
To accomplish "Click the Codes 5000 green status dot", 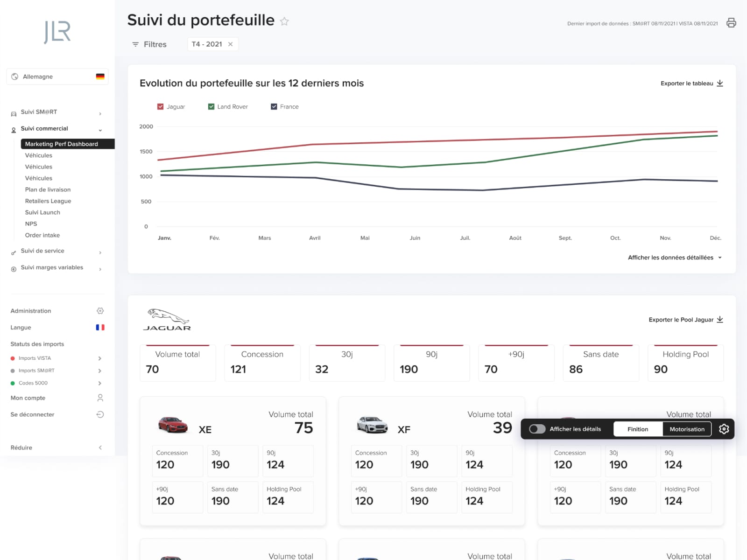I will 13,383.
